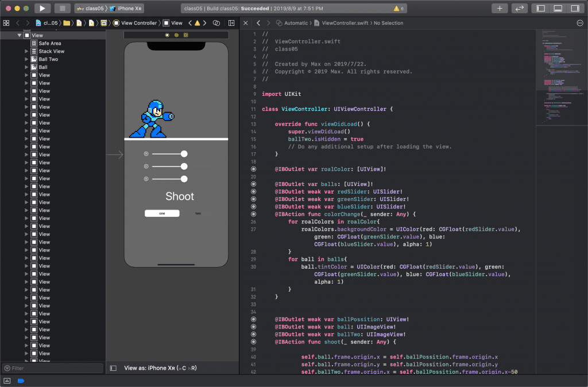Select the Ball Two image view row

tap(52, 59)
